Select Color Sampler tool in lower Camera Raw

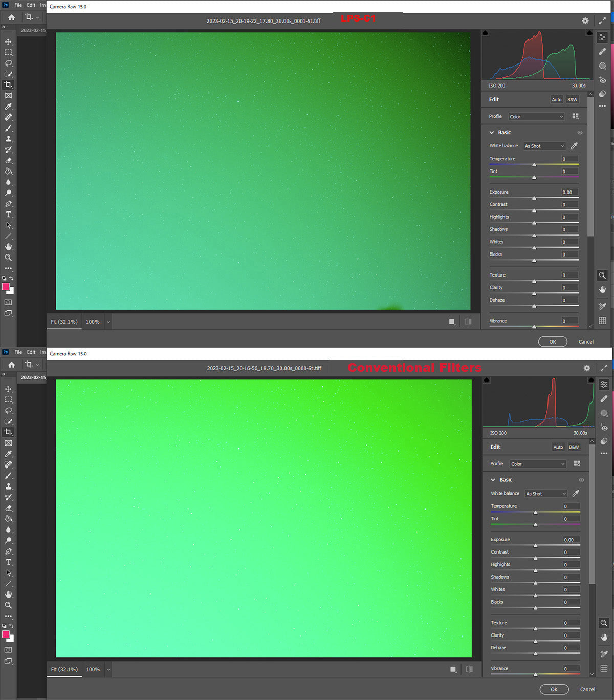click(x=604, y=654)
